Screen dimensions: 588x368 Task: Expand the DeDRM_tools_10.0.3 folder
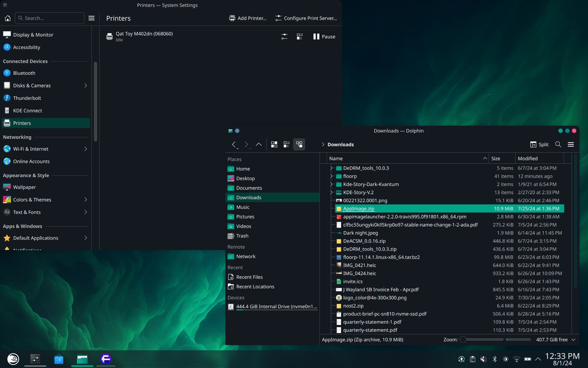(x=331, y=168)
